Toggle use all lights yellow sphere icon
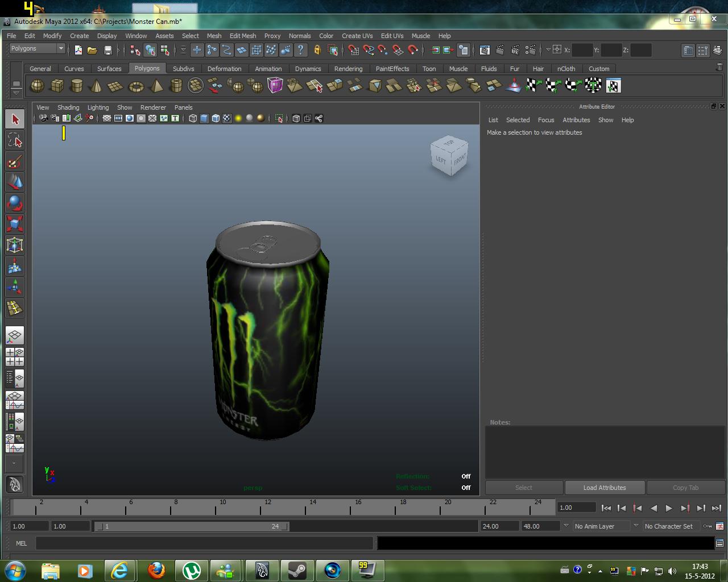Viewport: 728px width, 582px height. pos(238,118)
